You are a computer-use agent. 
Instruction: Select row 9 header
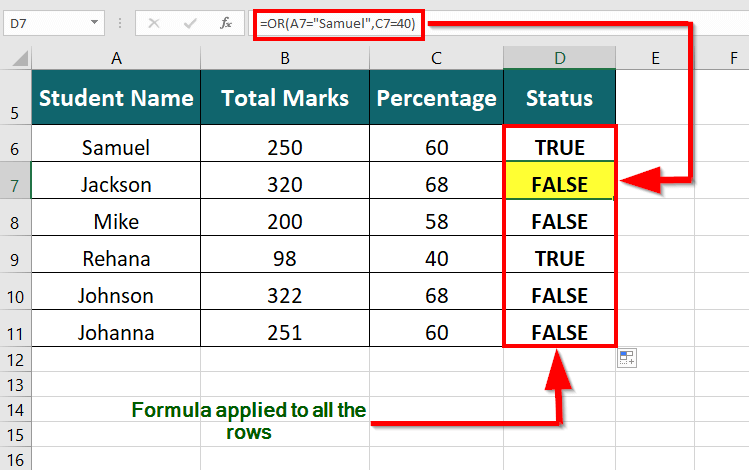15,255
